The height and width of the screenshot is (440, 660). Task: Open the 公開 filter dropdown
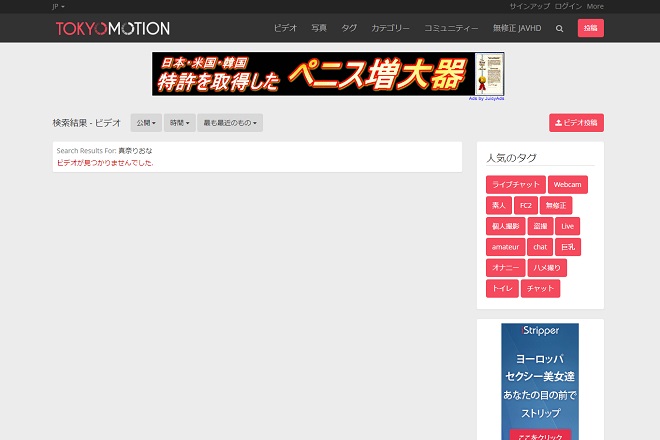(x=146, y=123)
